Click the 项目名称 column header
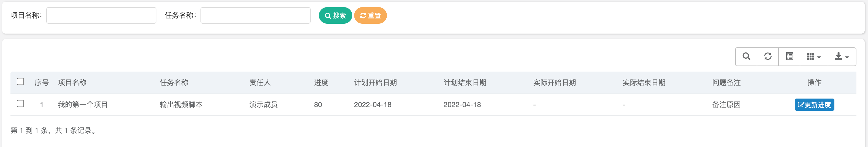868x147 pixels. (72, 83)
